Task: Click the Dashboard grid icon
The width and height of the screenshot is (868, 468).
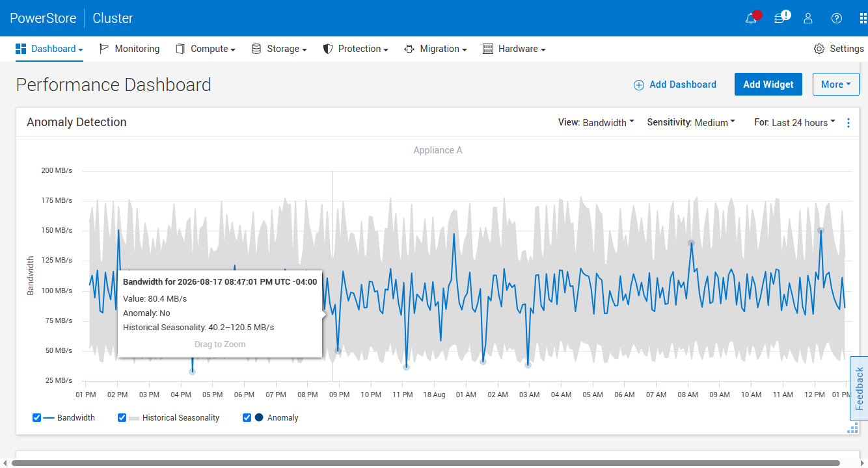Action: pyautogui.click(x=21, y=49)
